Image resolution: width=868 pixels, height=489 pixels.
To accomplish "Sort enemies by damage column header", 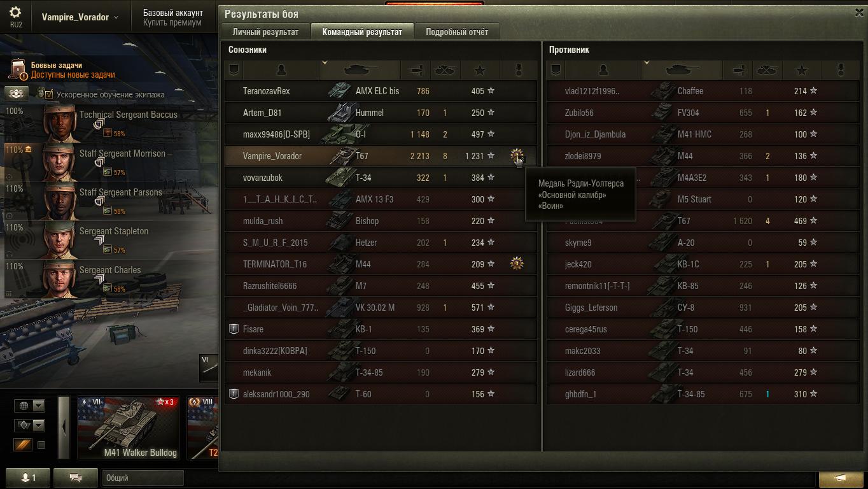I will pos(738,70).
